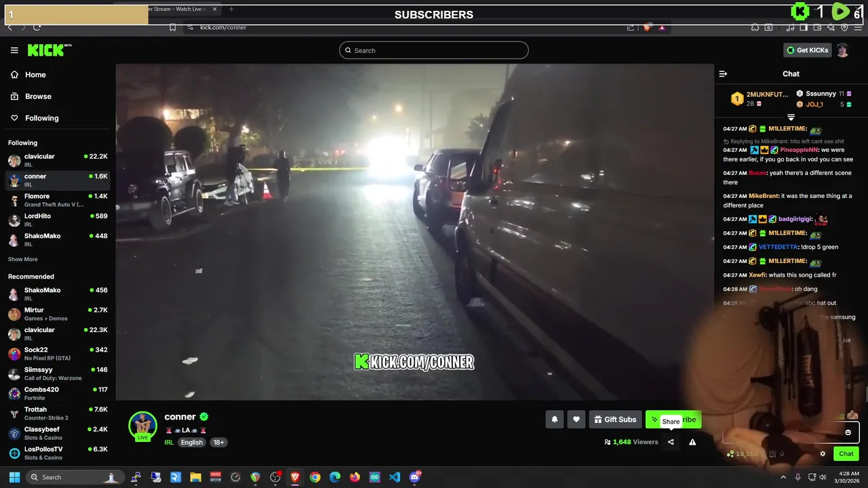Focus the Kick search field

[x=434, y=50]
